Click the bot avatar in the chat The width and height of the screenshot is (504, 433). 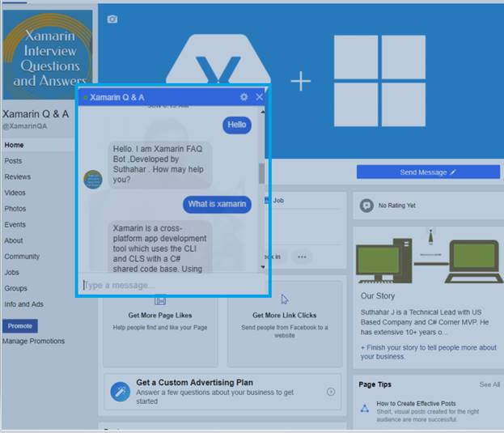click(x=93, y=180)
